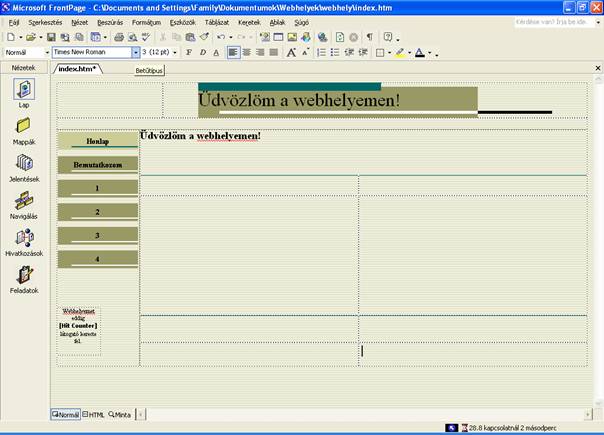Expand the Times New Roman font dropdown

click(x=136, y=52)
